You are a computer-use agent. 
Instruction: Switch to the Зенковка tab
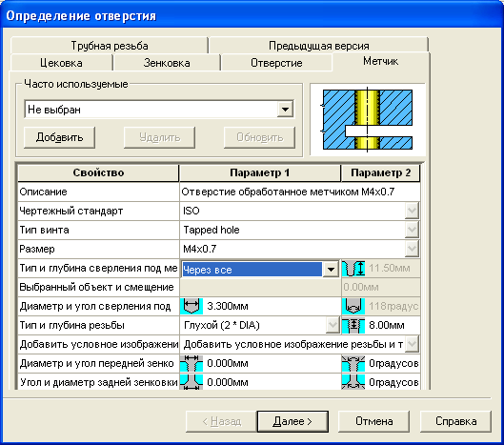tap(167, 63)
